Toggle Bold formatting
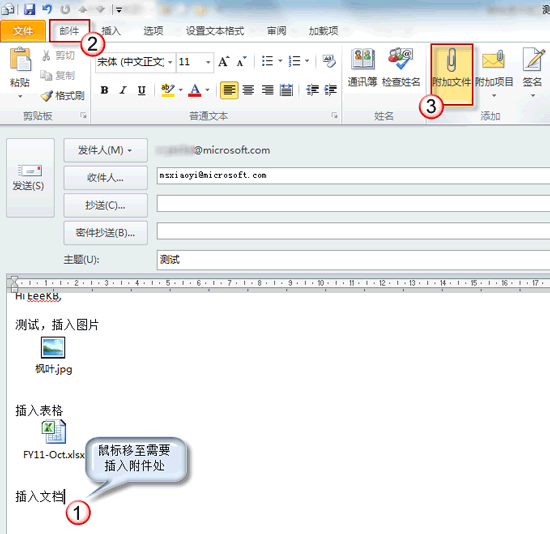The height and width of the screenshot is (534, 550). [104, 91]
